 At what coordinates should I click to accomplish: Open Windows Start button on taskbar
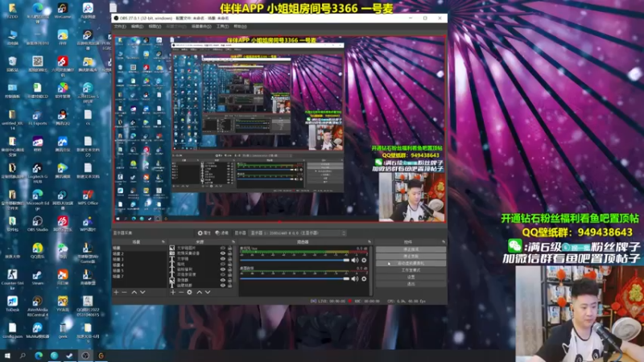click(x=7, y=356)
